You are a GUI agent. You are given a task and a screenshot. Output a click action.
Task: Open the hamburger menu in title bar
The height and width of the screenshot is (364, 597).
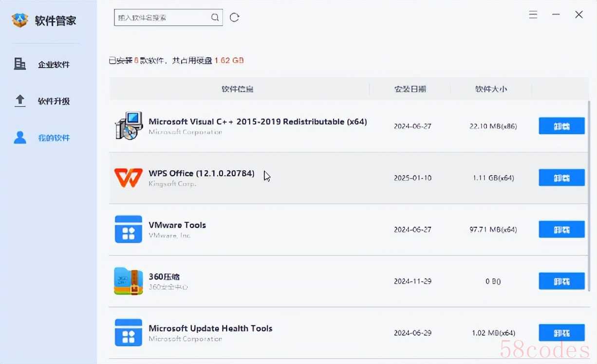[x=533, y=15]
